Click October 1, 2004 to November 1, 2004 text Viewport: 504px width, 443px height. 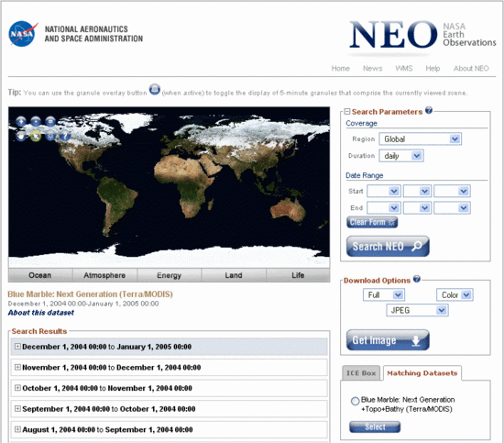(x=107, y=388)
